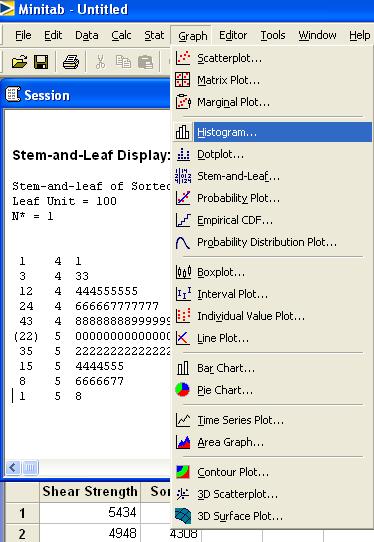Viewport: 374px width, 542px height.
Task: Click the Pie Chart icon
Action: pyautogui.click(x=183, y=390)
